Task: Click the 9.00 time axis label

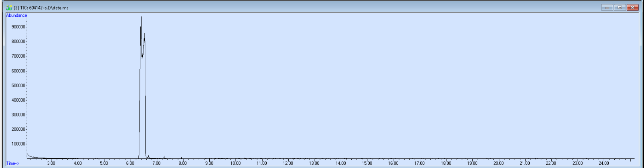Action: [209, 163]
